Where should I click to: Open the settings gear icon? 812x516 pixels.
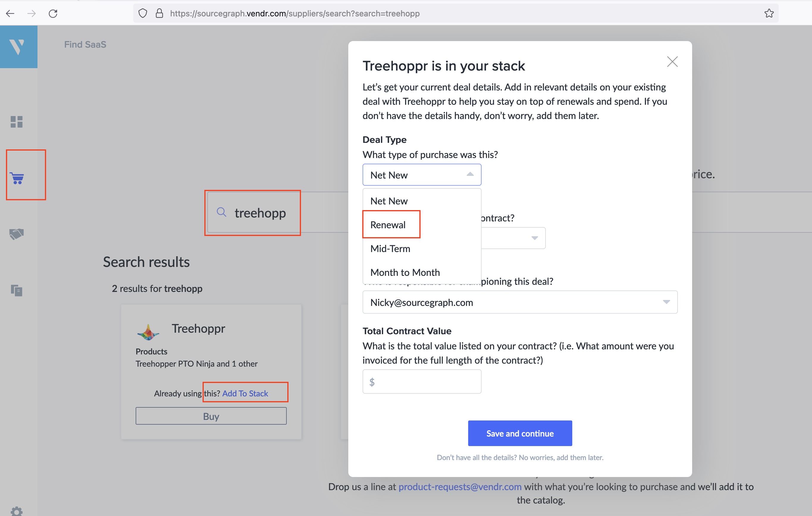[17, 512]
